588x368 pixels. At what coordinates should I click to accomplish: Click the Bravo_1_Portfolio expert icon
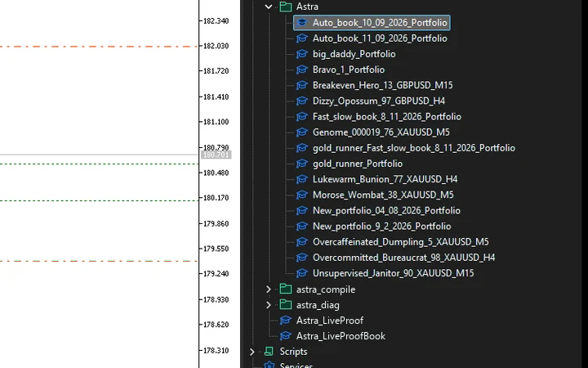pyautogui.click(x=302, y=70)
